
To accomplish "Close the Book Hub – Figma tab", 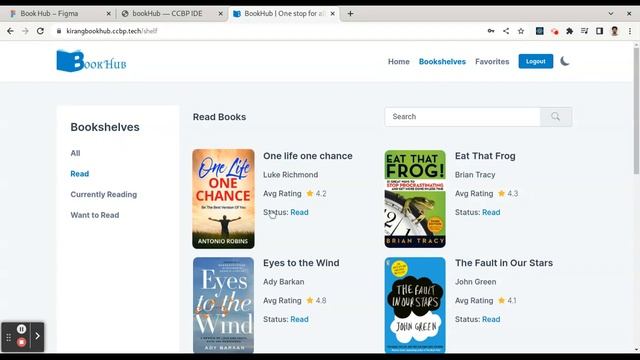I will pos(109,13).
